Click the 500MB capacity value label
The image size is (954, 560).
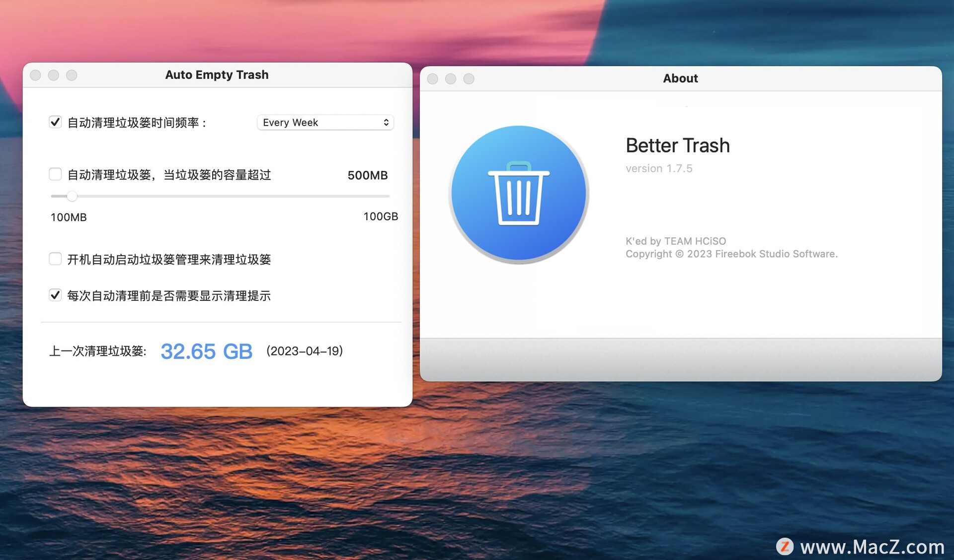pos(367,175)
